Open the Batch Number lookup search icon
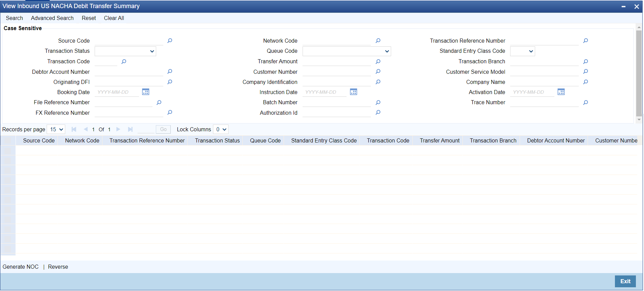The image size is (644, 291). pyautogui.click(x=378, y=103)
